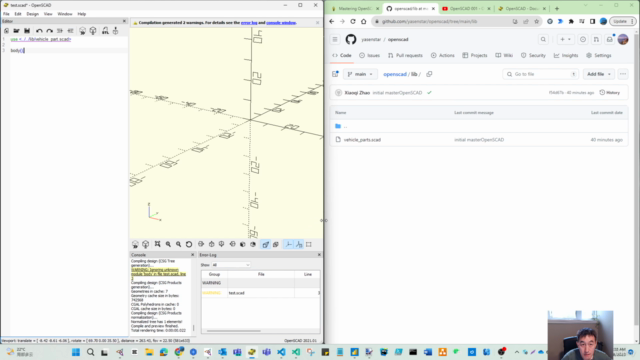Reset view in viewport toolbar

coord(189,244)
